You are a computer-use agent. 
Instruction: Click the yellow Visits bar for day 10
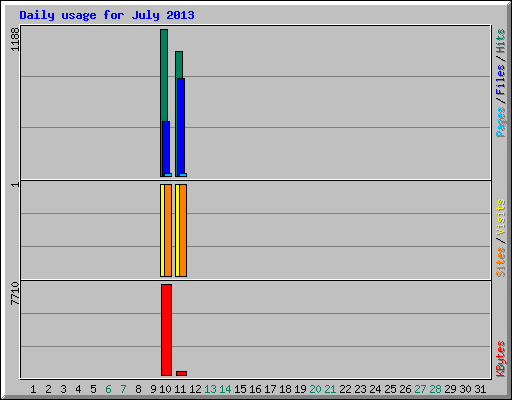click(162, 230)
